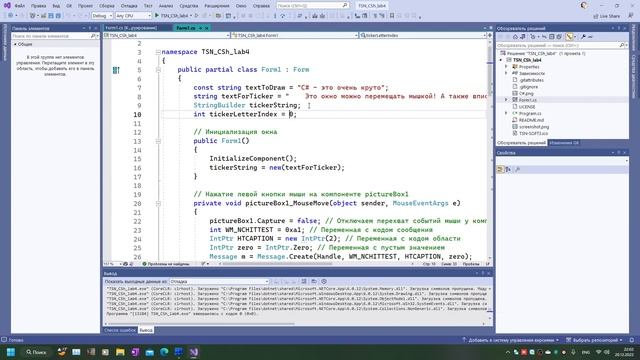Viewport: 640px width, 360px height.
Task: Click Categorized icon in Properties panel
Action: 500,169
